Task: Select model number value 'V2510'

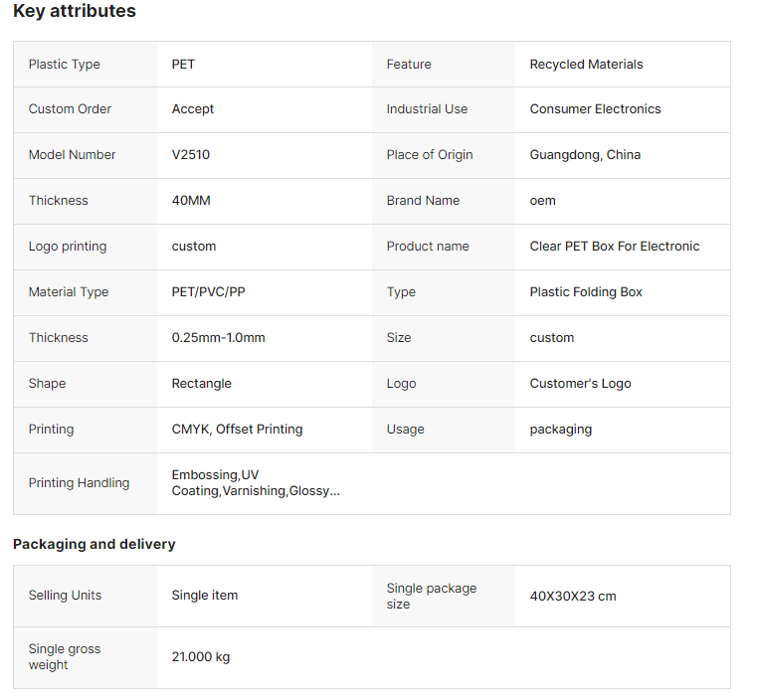Action: [x=191, y=155]
